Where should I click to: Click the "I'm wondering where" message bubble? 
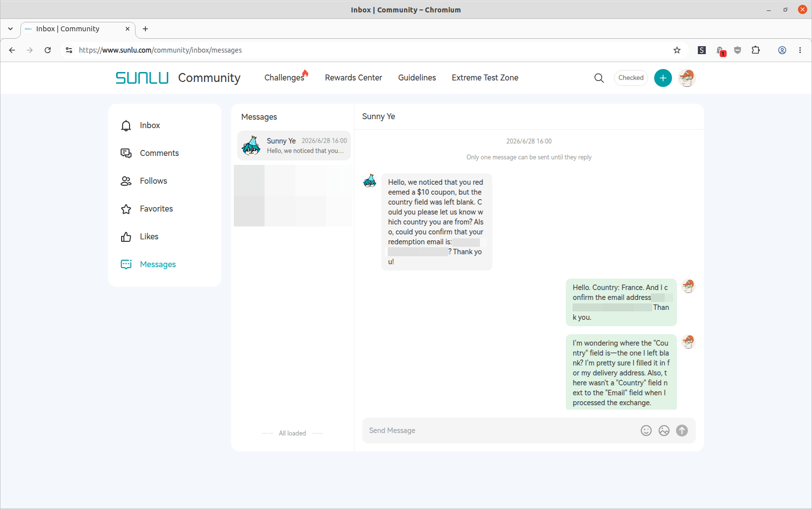click(x=621, y=372)
